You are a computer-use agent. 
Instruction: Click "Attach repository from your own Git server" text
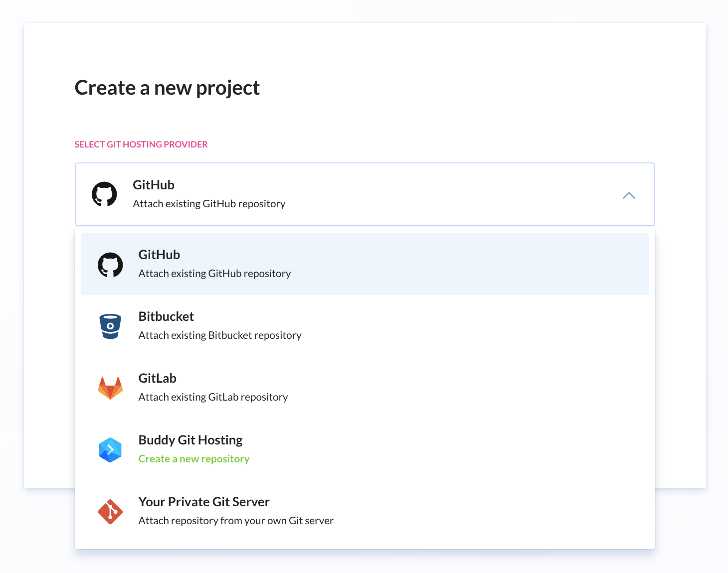coord(236,521)
